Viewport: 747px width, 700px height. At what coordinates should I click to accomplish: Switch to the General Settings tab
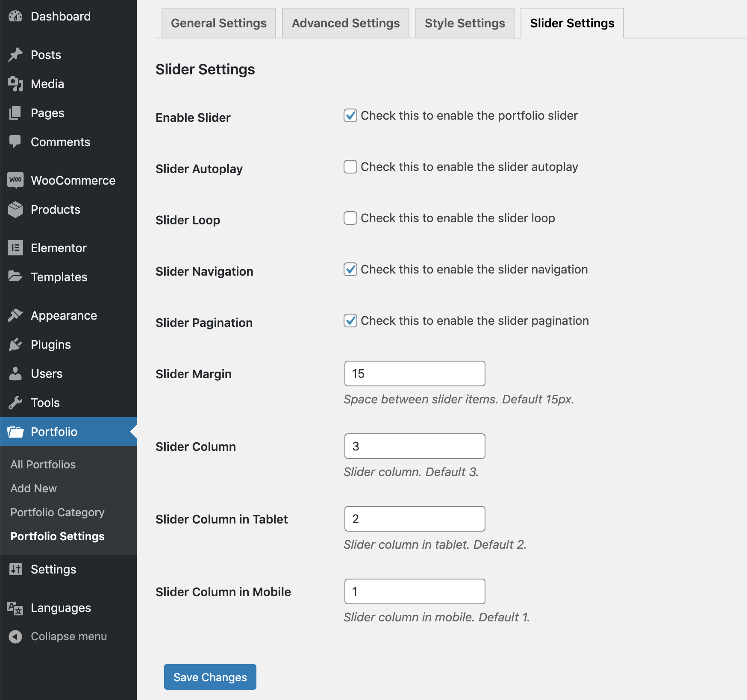[x=219, y=23]
